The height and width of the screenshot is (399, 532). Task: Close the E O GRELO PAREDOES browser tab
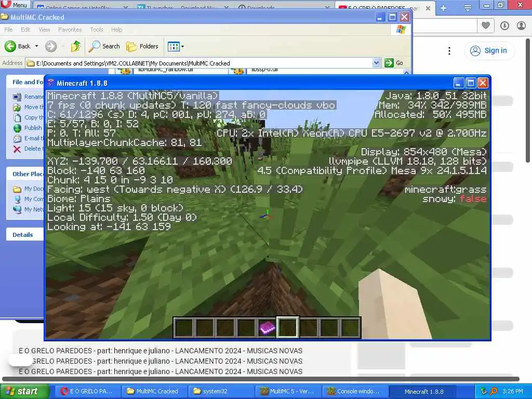click(428, 8)
